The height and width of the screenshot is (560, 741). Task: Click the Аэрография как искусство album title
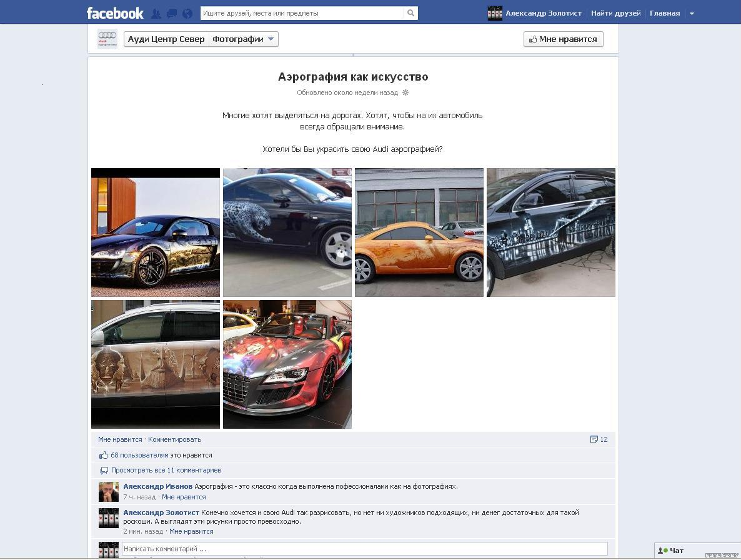click(353, 77)
